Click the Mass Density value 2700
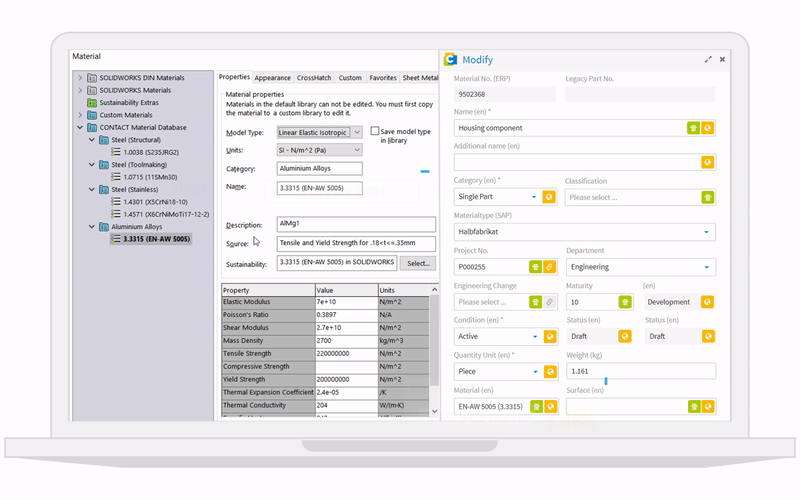This screenshot has width=800, height=500. 346,341
